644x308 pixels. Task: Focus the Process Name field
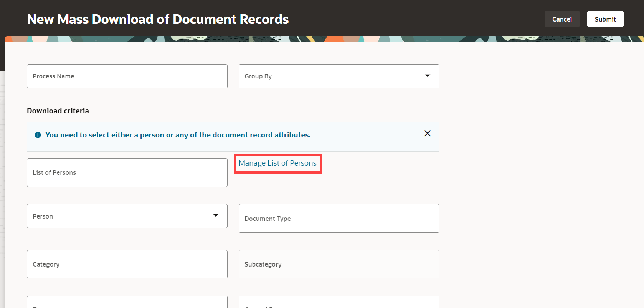pyautogui.click(x=127, y=76)
